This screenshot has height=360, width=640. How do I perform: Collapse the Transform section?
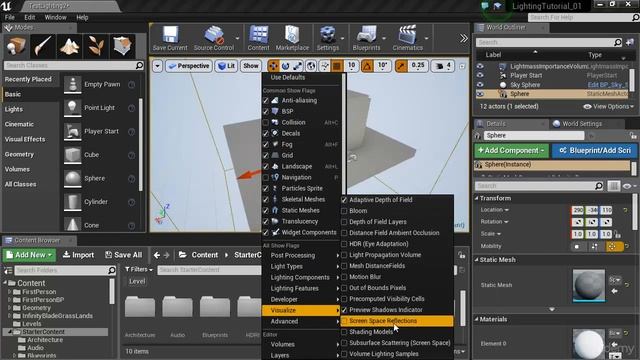[477, 198]
